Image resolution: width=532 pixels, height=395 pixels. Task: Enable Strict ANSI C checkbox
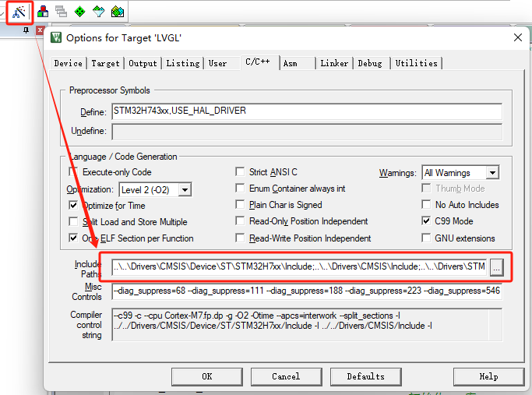(x=240, y=171)
